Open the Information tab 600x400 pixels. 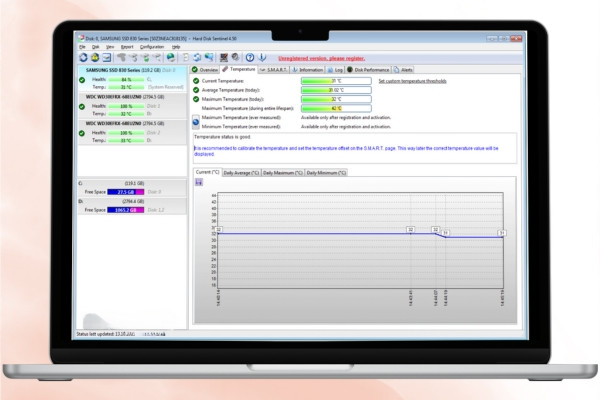tap(308, 70)
